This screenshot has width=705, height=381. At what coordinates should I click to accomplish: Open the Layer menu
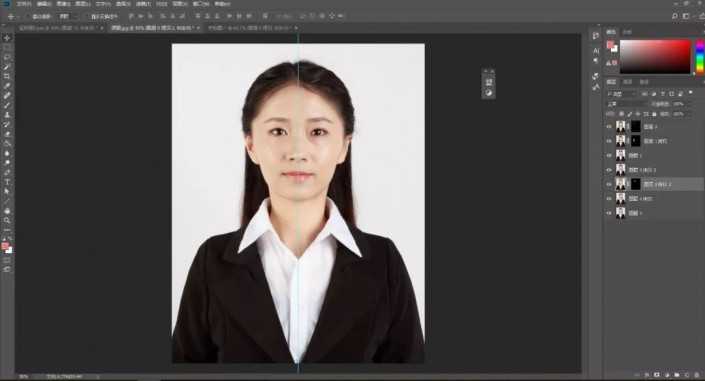click(x=82, y=4)
